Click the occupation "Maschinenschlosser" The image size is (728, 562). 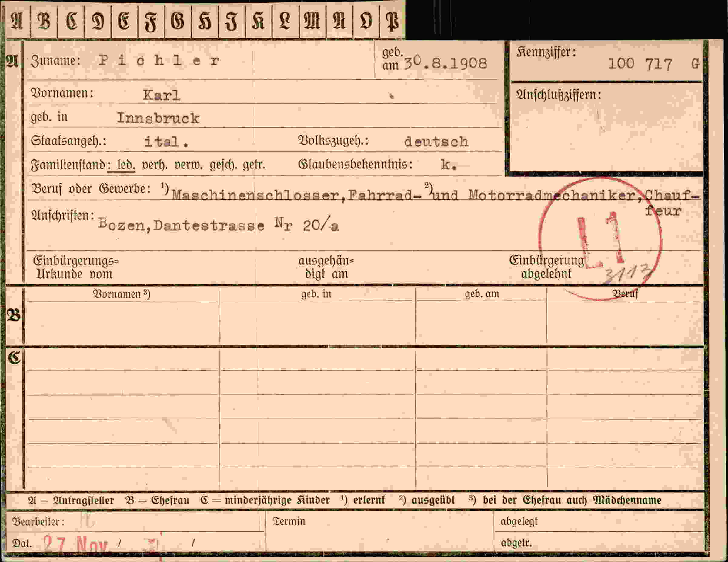click(x=255, y=195)
